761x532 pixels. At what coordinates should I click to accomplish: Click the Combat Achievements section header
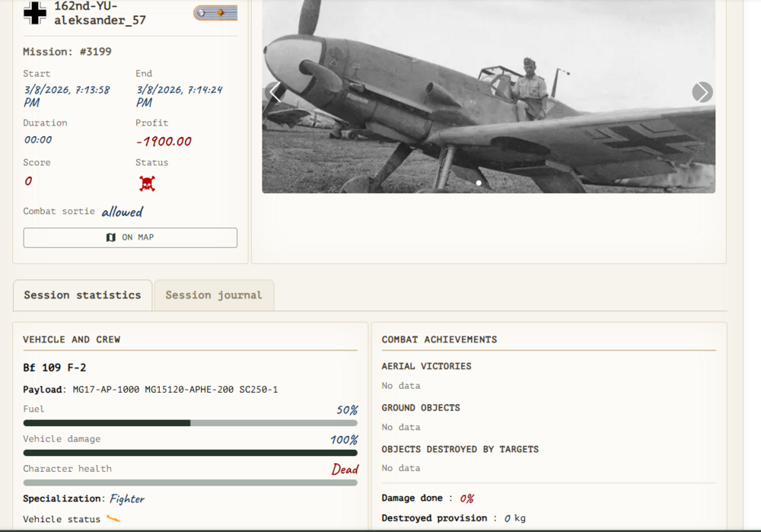tap(439, 339)
